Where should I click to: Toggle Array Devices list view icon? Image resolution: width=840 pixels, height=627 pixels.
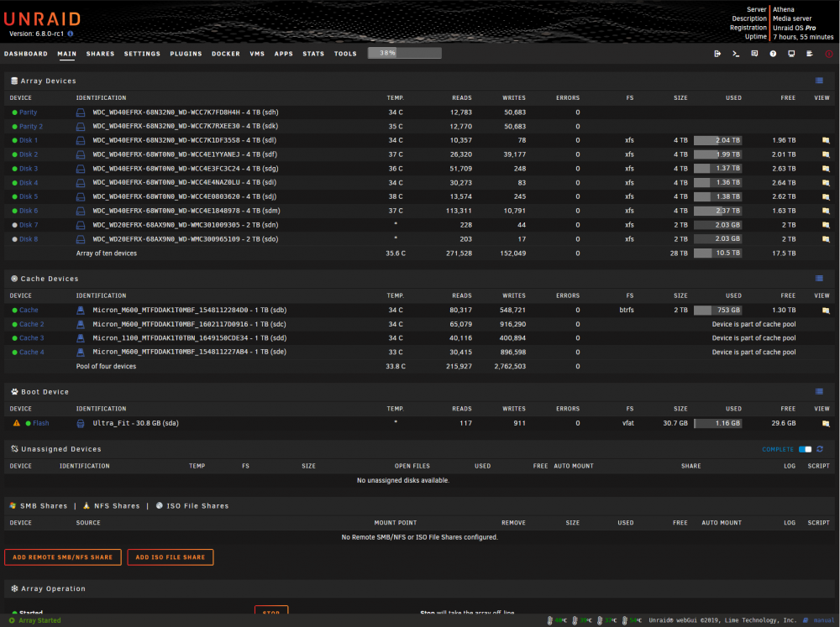[x=819, y=81]
